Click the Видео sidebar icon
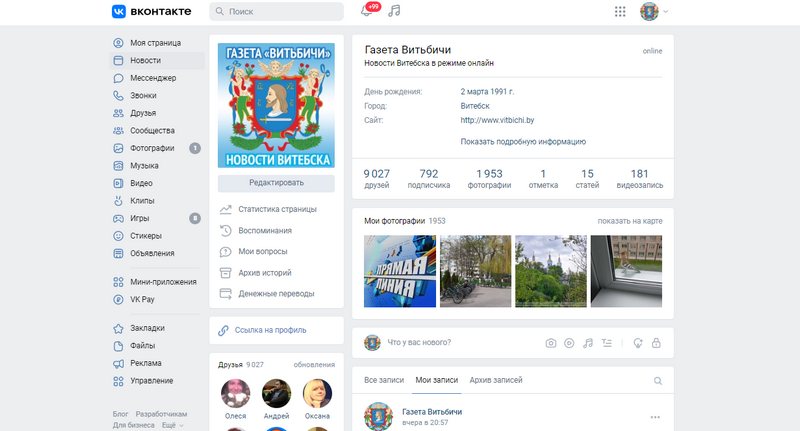Viewport: 800px width, 431px height. 118,183
